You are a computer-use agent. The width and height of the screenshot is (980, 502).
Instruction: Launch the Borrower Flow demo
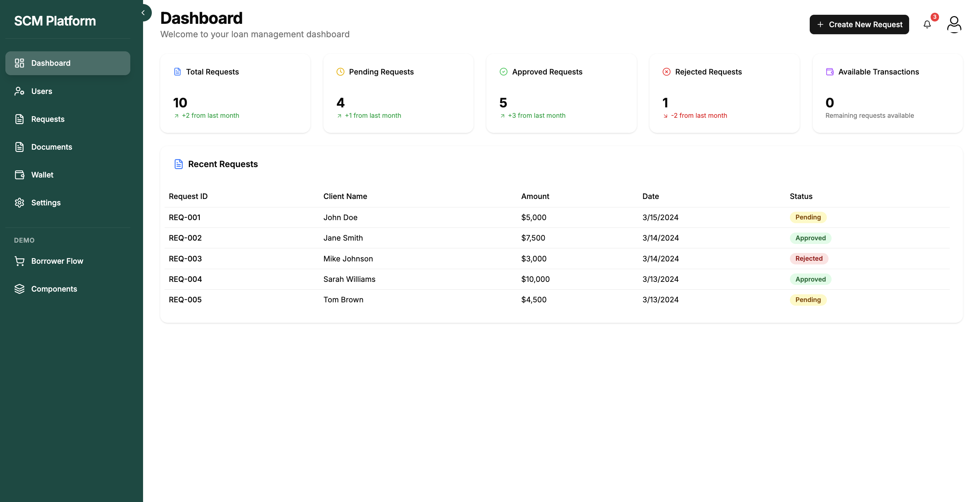coord(68,261)
